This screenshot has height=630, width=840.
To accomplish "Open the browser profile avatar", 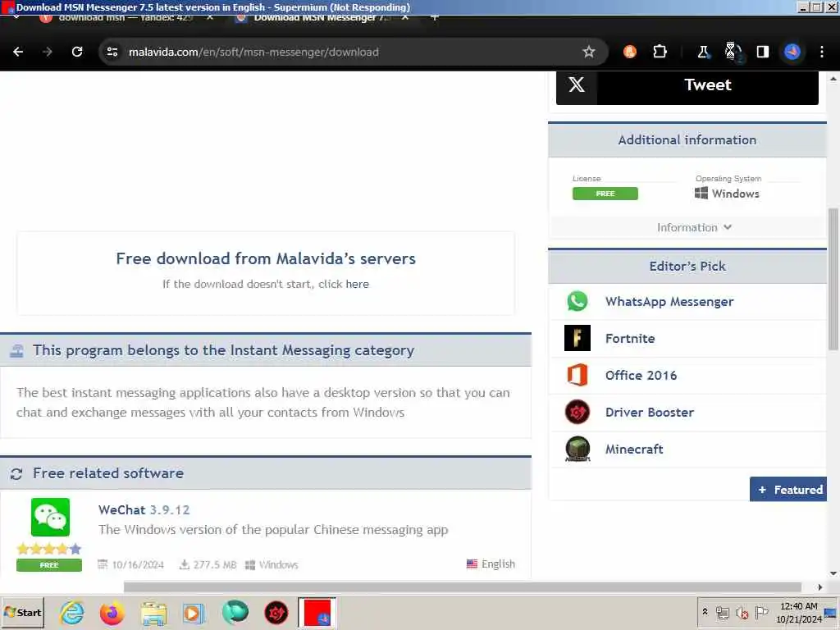I will 792,52.
